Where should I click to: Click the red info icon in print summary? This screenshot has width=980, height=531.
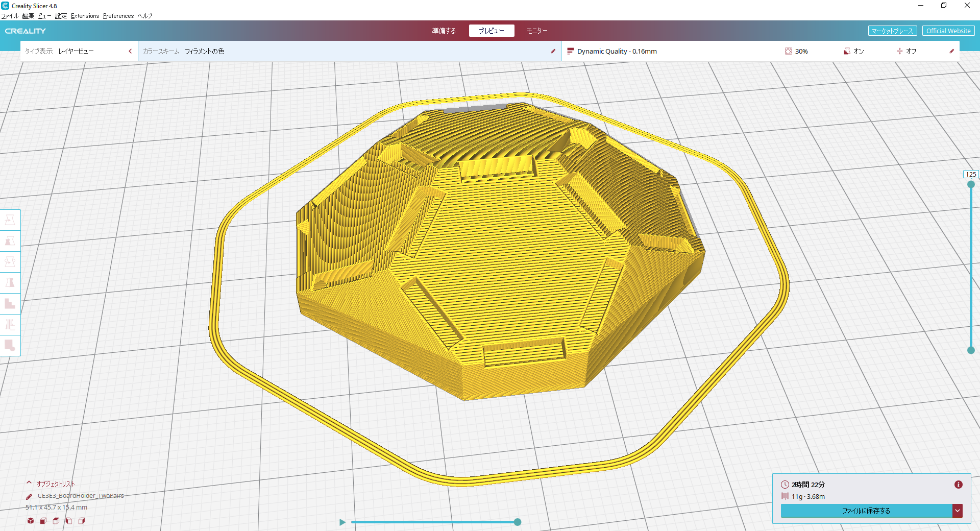958,485
